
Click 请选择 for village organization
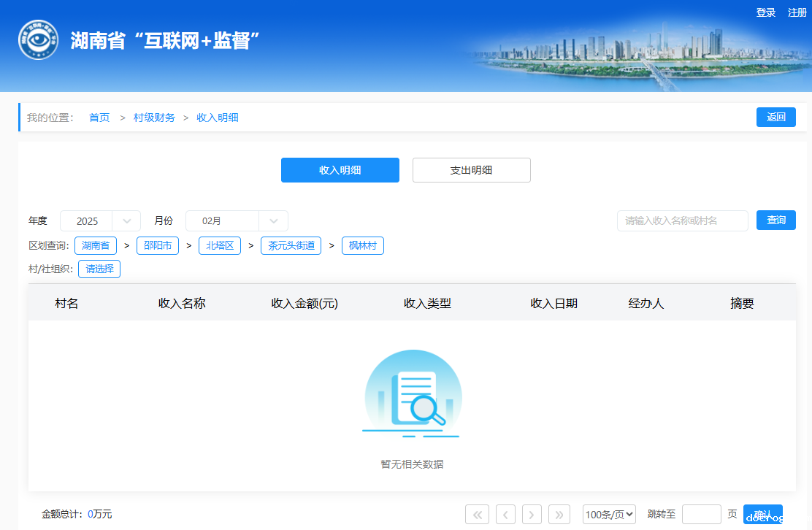click(x=99, y=269)
